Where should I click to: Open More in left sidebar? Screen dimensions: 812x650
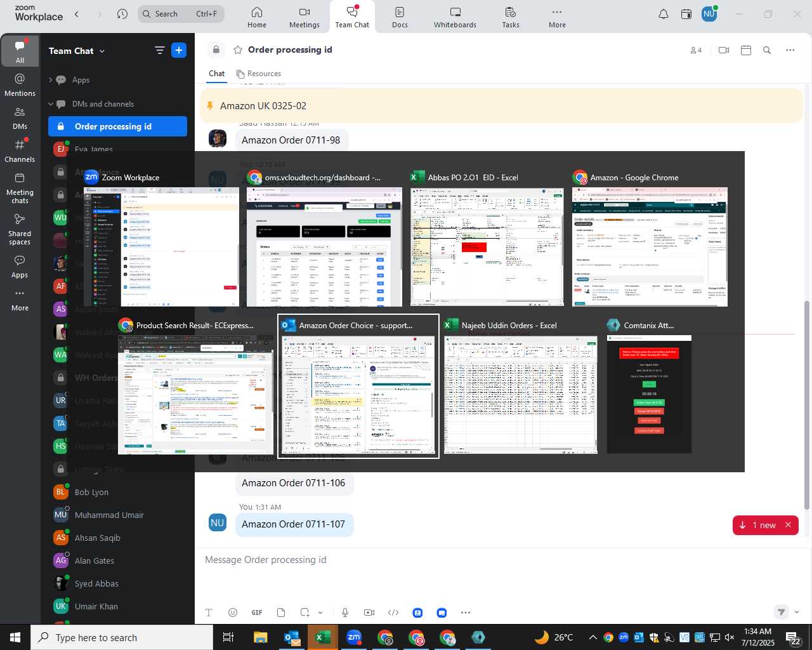pos(20,300)
